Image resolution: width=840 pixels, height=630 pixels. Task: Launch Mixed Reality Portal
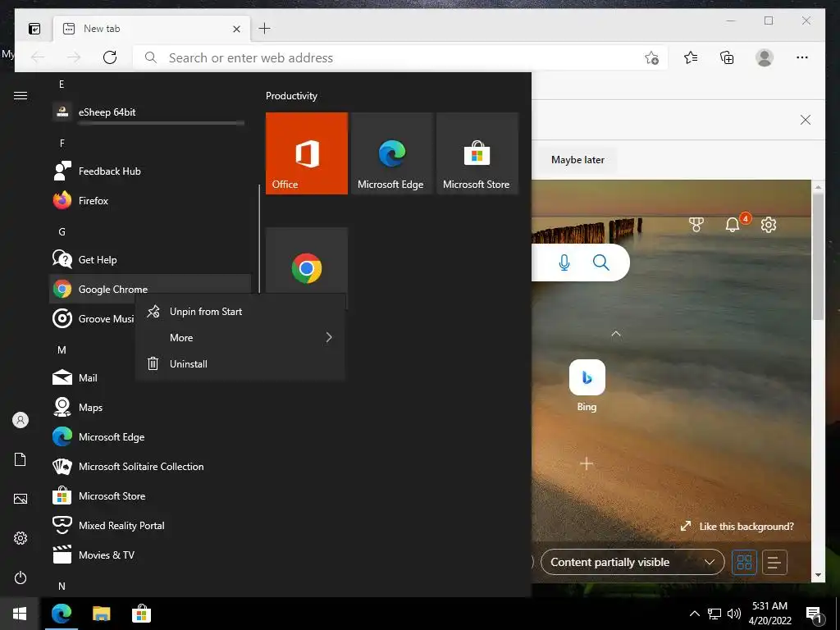tap(150, 526)
